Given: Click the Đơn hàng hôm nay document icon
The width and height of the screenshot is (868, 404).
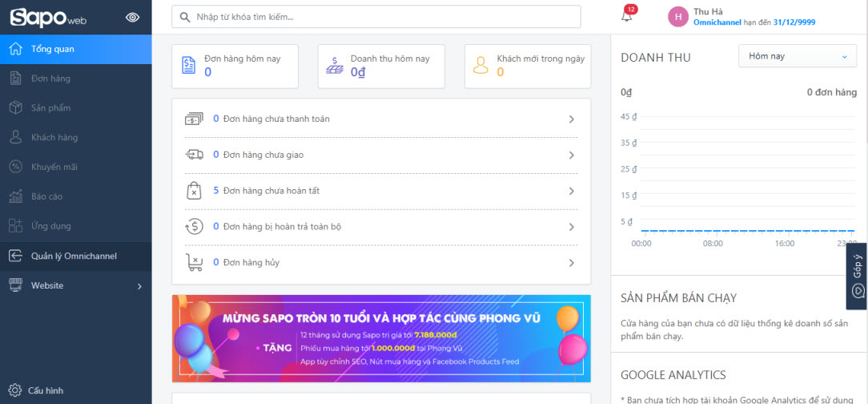Looking at the screenshot, I should tap(189, 66).
